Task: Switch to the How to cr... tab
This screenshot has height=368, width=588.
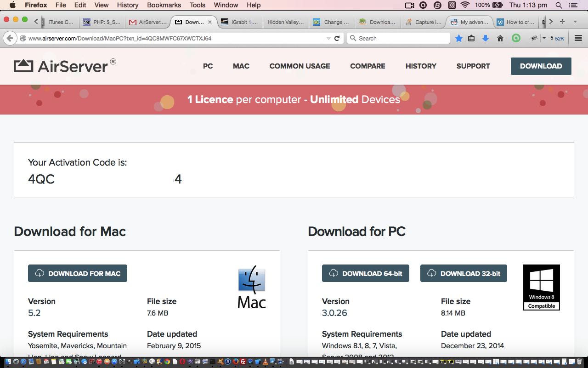Action: [x=515, y=22]
